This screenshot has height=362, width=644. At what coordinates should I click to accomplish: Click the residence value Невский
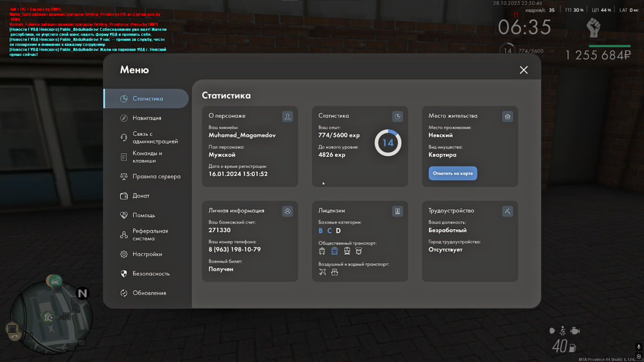(x=441, y=135)
